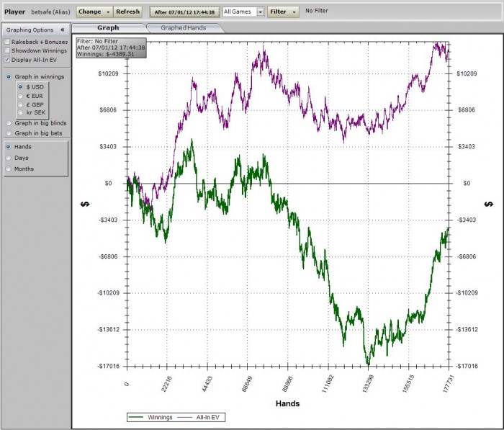504x430 pixels.
Task: Select Months x-axis option
Action: (9, 169)
